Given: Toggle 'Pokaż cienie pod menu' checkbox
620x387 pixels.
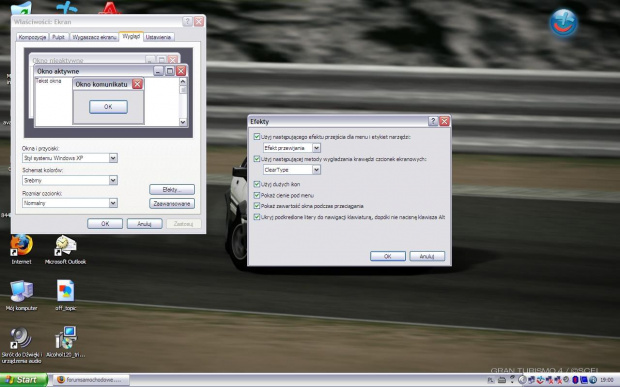Looking at the screenshot, I should tap(257, 195).
